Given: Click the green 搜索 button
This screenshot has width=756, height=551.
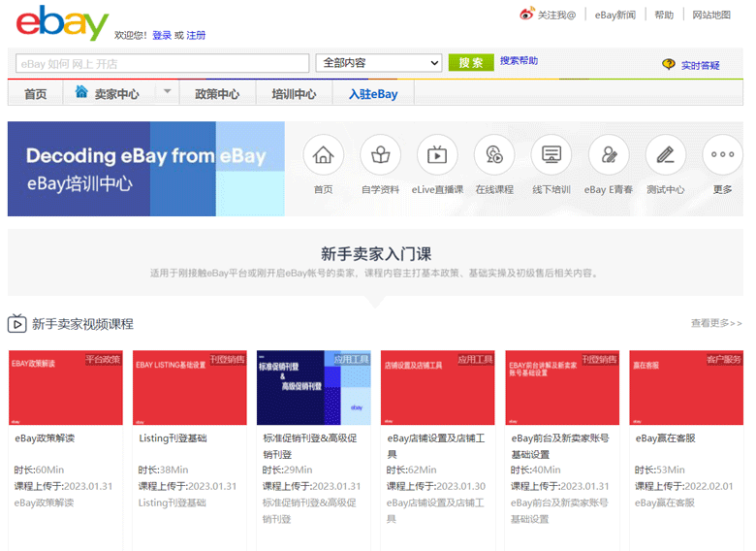Looking at the screenshot, I should pyautogui.click(x=471, y=63).
